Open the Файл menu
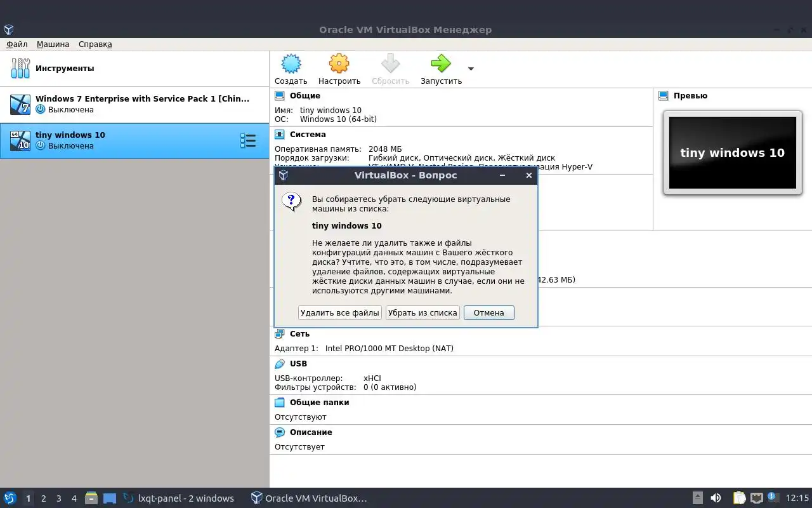Screen dimensions: 812x508 tap(17, 44)
